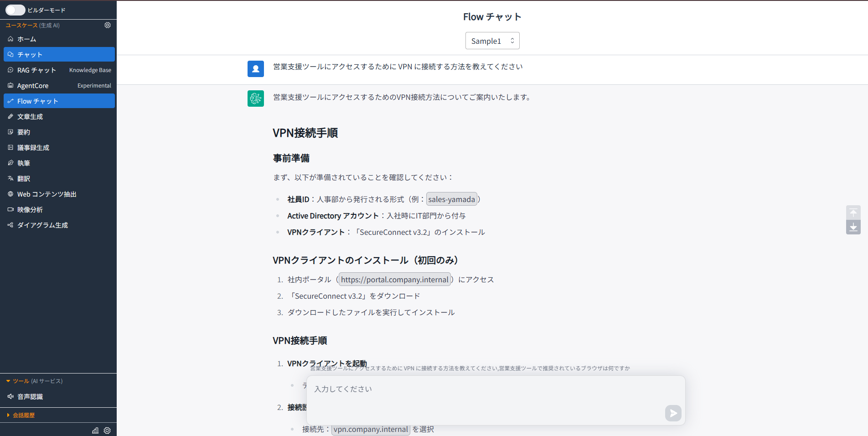Open the 音声認識 AI service
Image resolution: width=868 pixels, height=436 pixels.
click(30, 396)
